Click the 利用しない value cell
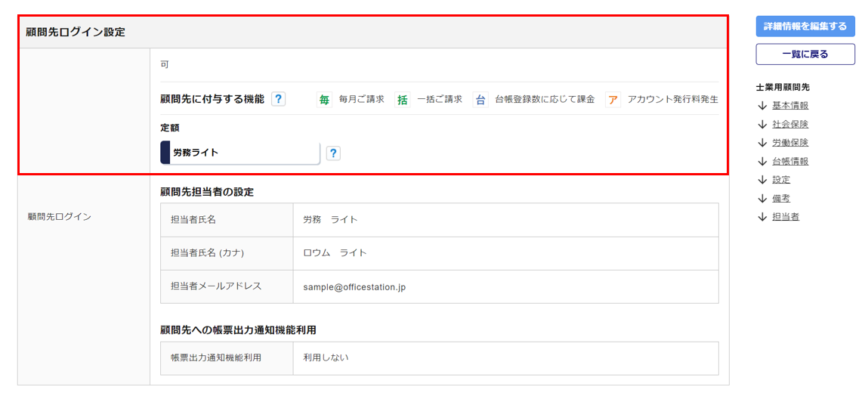Image resolution: width=868 pixels, height=393 pixels. (506, 358)
